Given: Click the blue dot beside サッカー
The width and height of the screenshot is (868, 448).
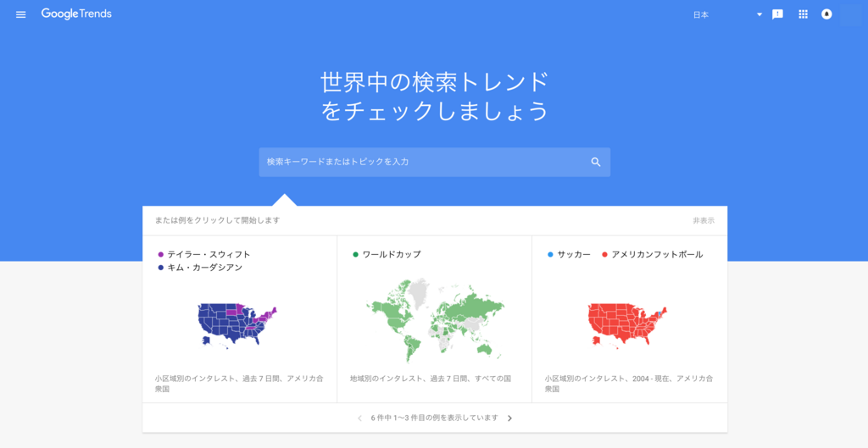Looking at the screenshot, I should [550, 255].
